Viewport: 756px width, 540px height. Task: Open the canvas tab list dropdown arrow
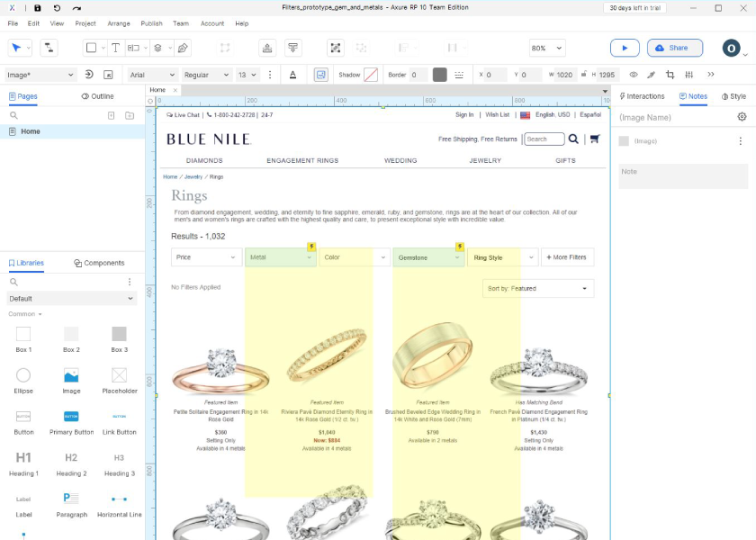click(x=605, y=91)
